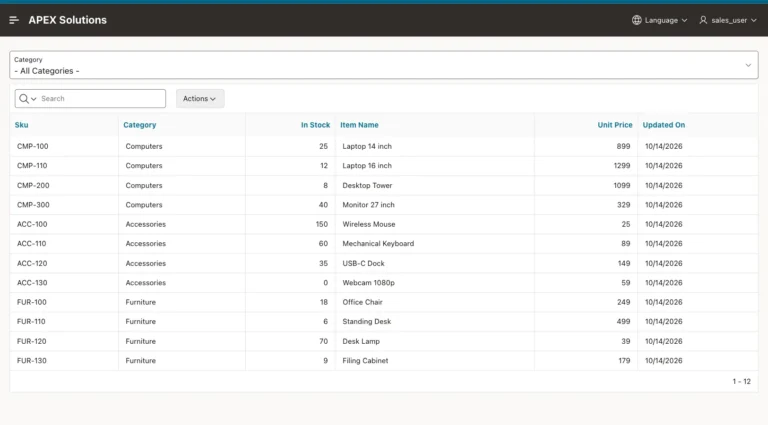Click the USB-C Dock item name

click(x=363, y=263)
